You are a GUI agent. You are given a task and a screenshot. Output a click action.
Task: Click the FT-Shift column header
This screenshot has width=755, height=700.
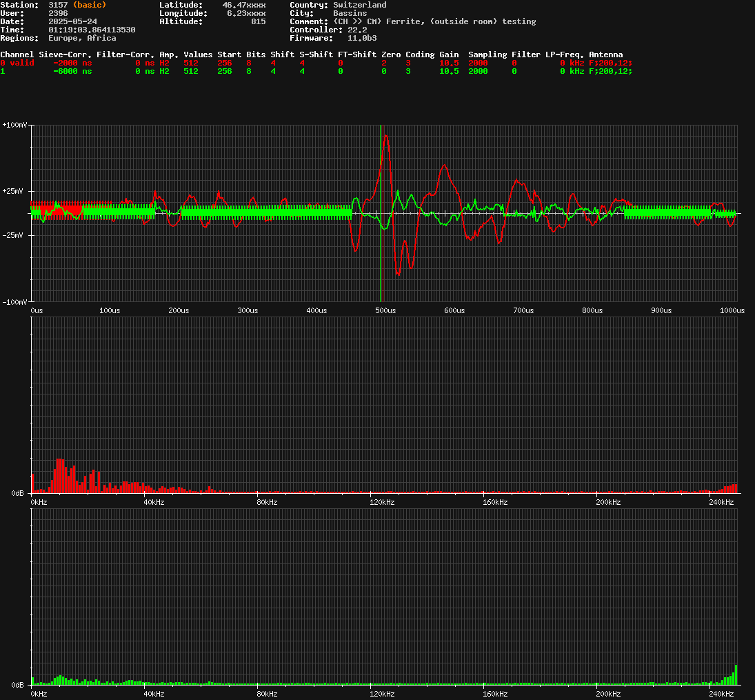(x=356, y=54)
